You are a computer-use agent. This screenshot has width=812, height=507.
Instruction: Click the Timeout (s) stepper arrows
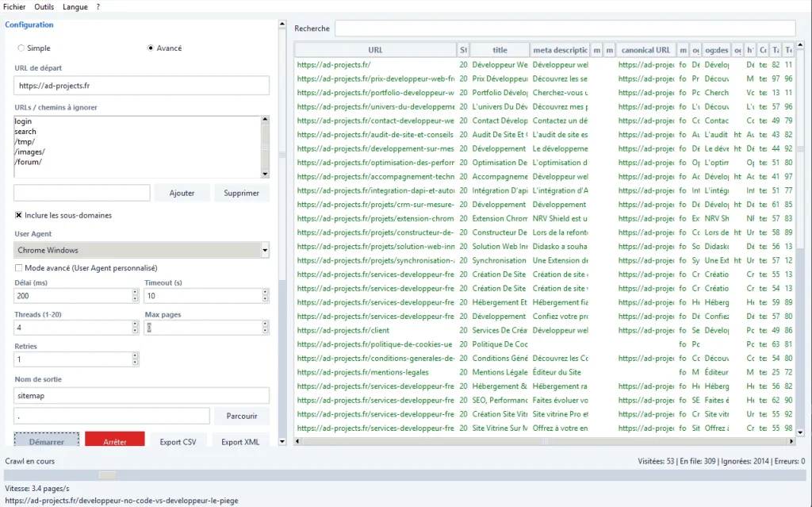[x=265, y=295]
